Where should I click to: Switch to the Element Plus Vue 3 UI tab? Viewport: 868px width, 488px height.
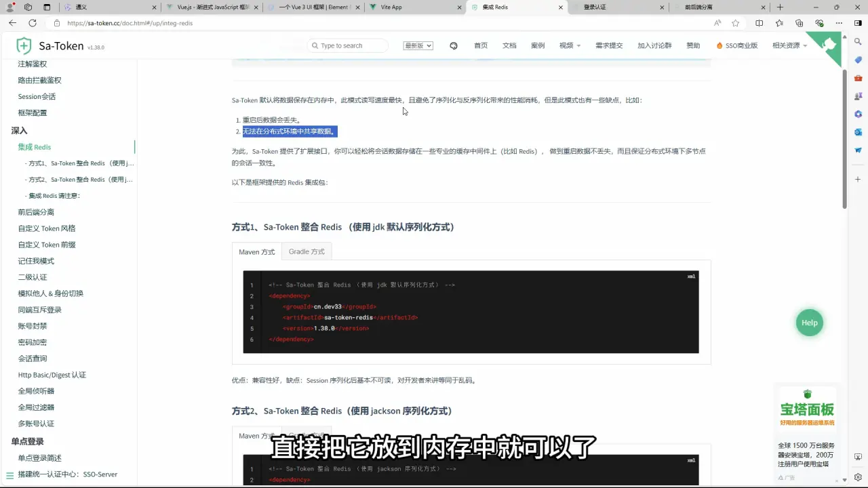tap(312, 7)
